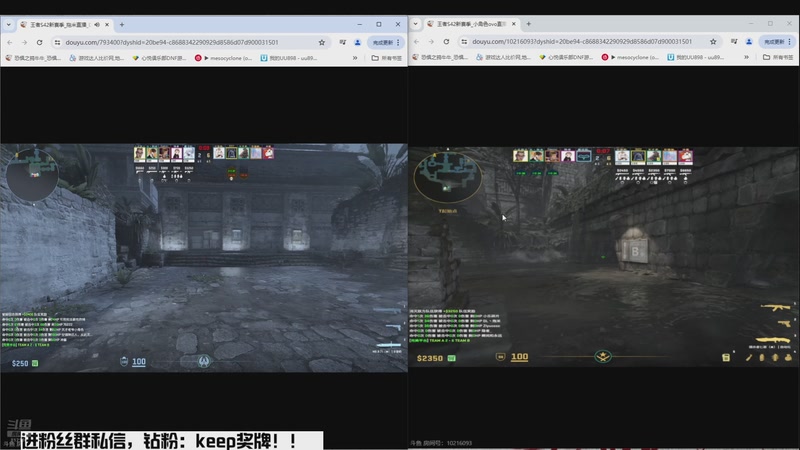The width and height of the screenshot is (800, 450).
Task: Open 我的UU898 bookmark in the 10216093 window
Action: tap(696, 57)
